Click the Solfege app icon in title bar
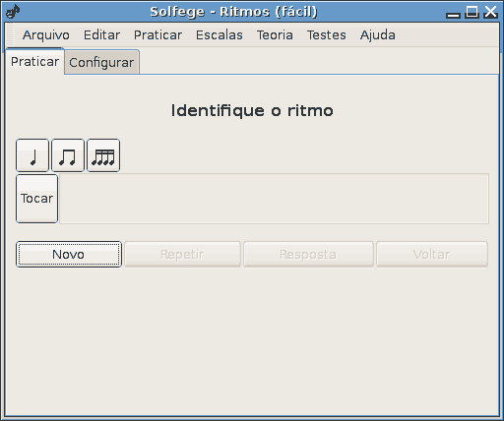Screen dimensions: 504x421 [13, 12]
